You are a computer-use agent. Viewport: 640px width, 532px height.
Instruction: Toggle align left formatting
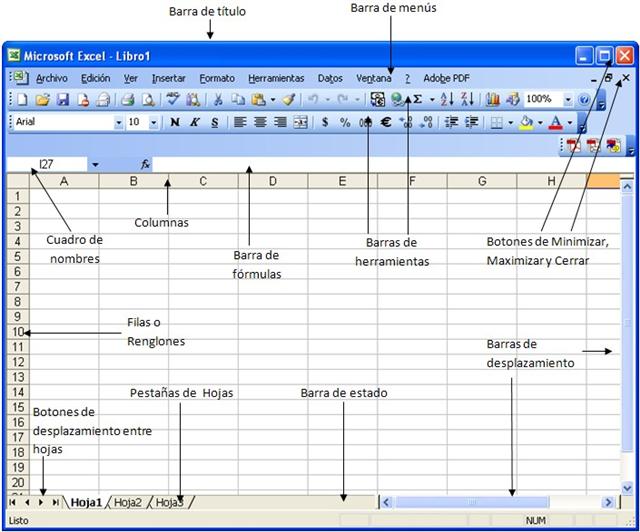(240, 122)
